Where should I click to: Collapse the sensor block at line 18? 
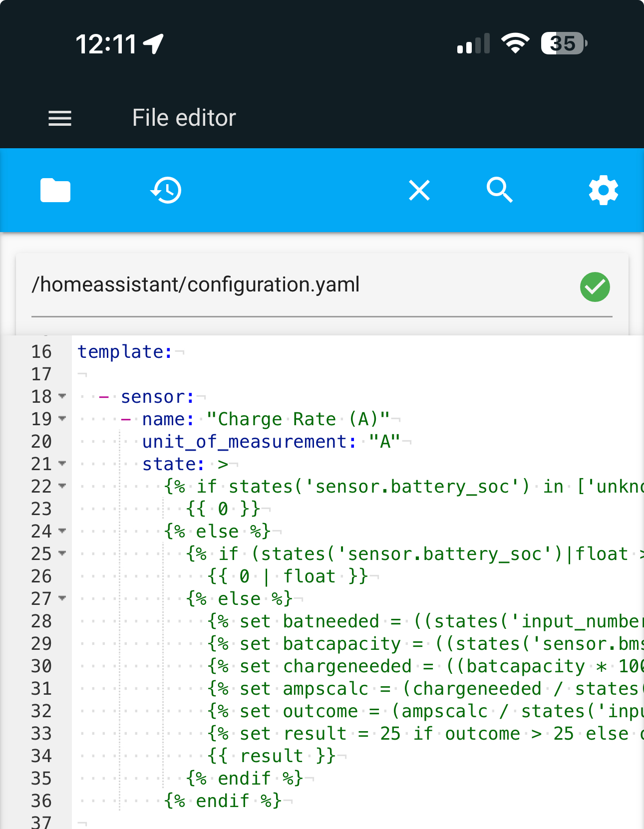point(62,396)
